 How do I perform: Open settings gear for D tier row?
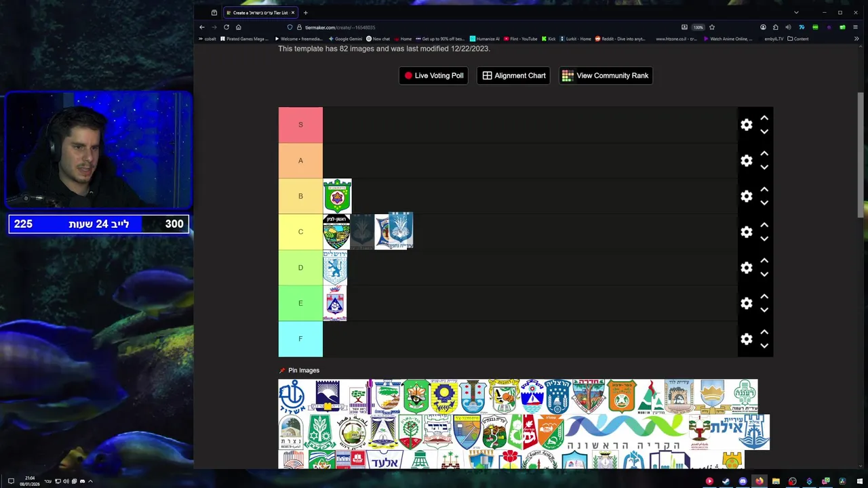pos(747,268)
